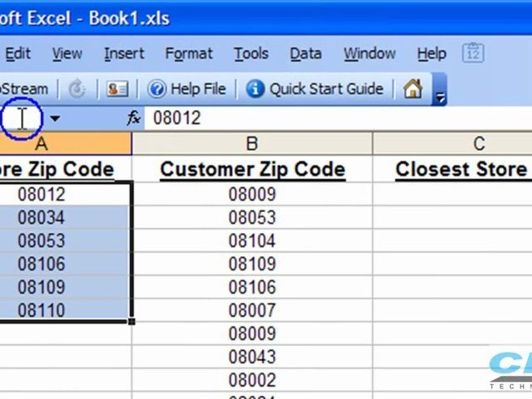Open the Tools menu

coord(251,54)
